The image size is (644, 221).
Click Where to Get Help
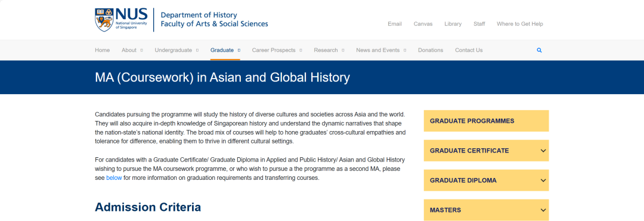click(x=520, y=24)
